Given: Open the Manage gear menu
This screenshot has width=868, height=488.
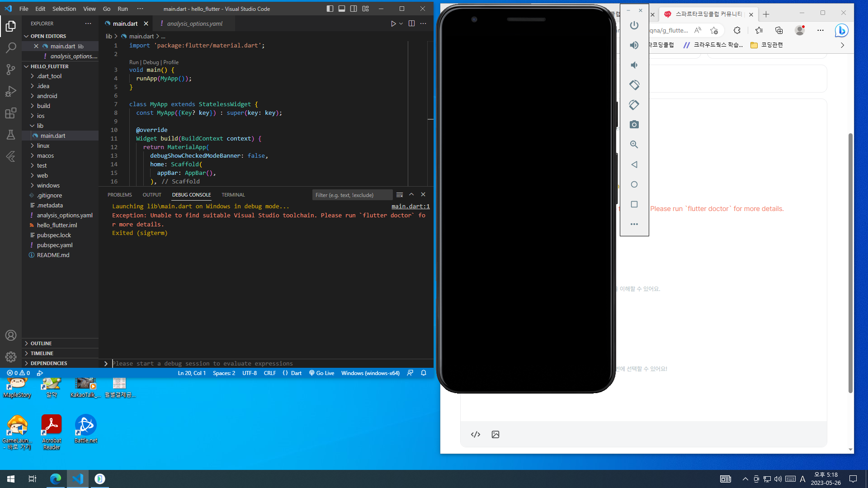Looking at the screenshot, I should click(11, 357).
